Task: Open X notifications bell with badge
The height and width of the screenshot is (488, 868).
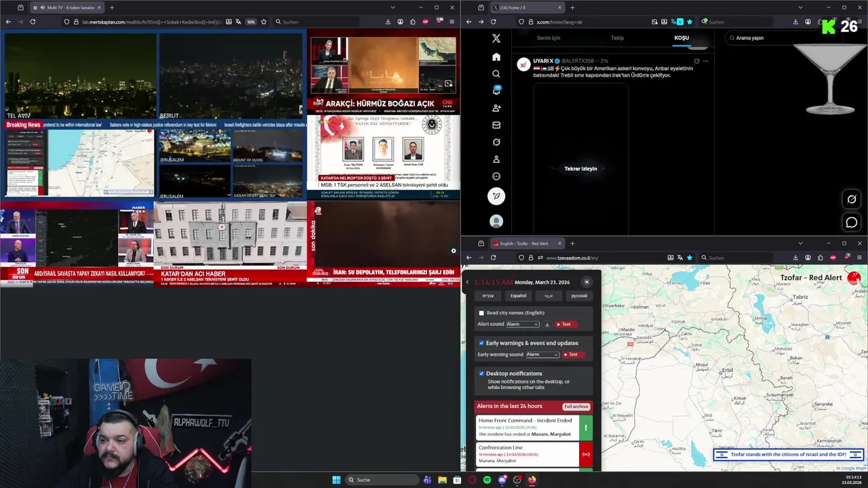Action: (496, 91)
